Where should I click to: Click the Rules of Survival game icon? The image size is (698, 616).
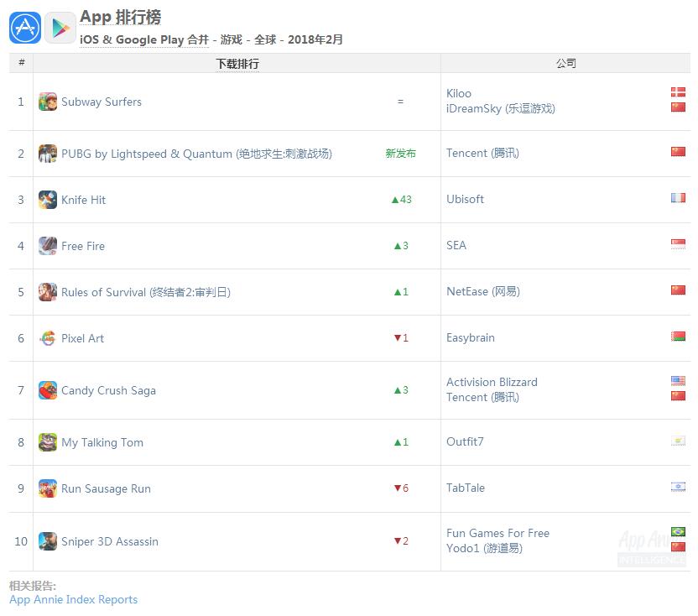coord(48,292)
